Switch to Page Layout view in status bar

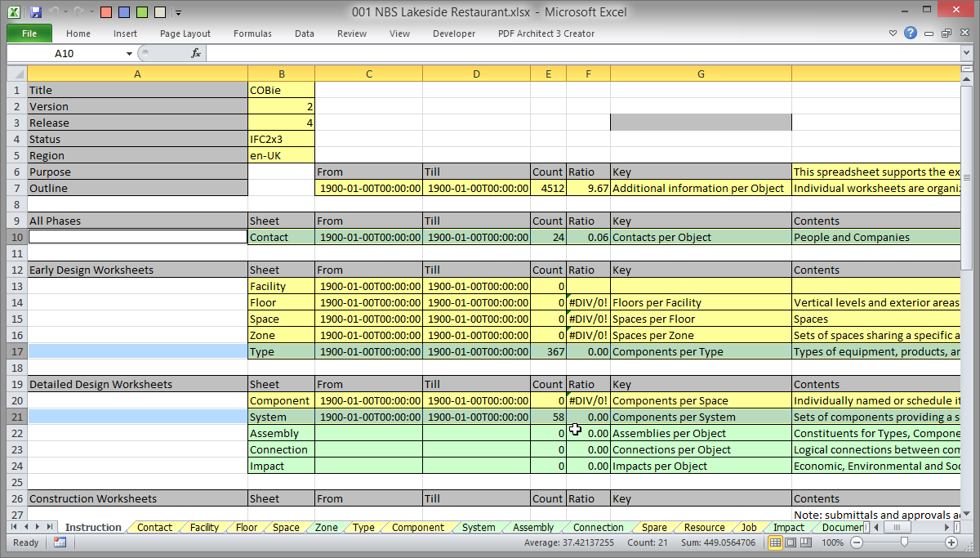tap(790, 542)
